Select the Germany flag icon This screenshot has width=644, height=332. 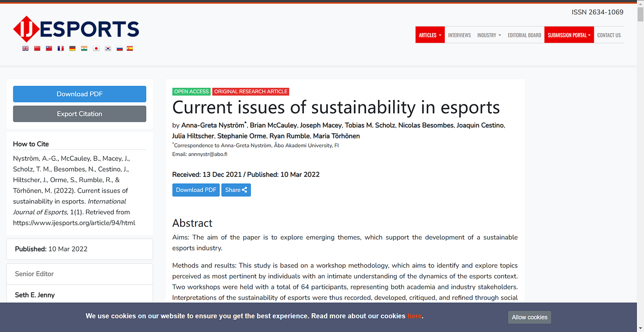(73, 48)
